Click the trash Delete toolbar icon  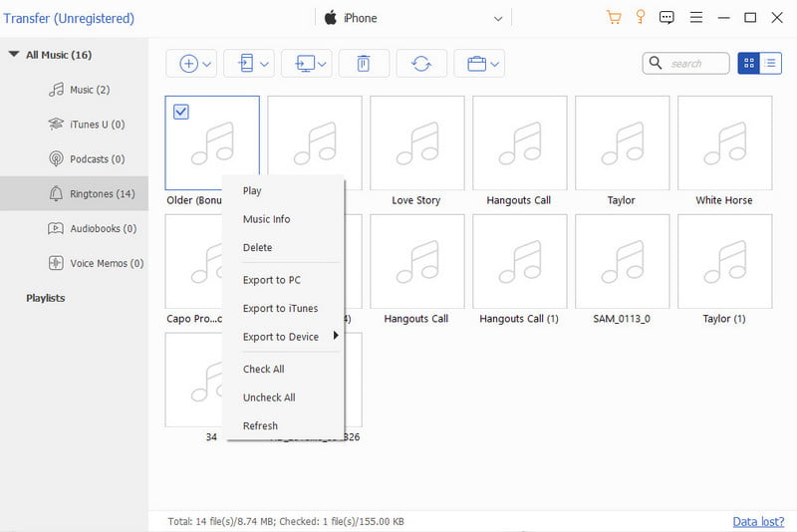pyautogui.click(x=363, y=64)
